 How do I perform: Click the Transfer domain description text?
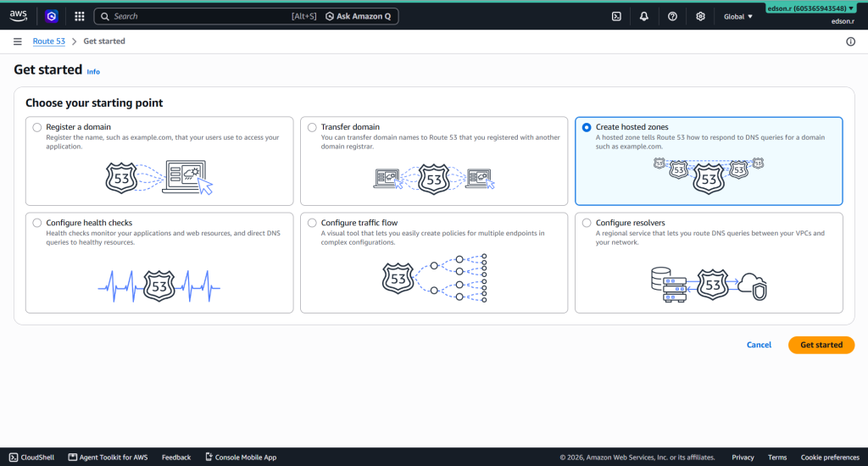(440, 141)
